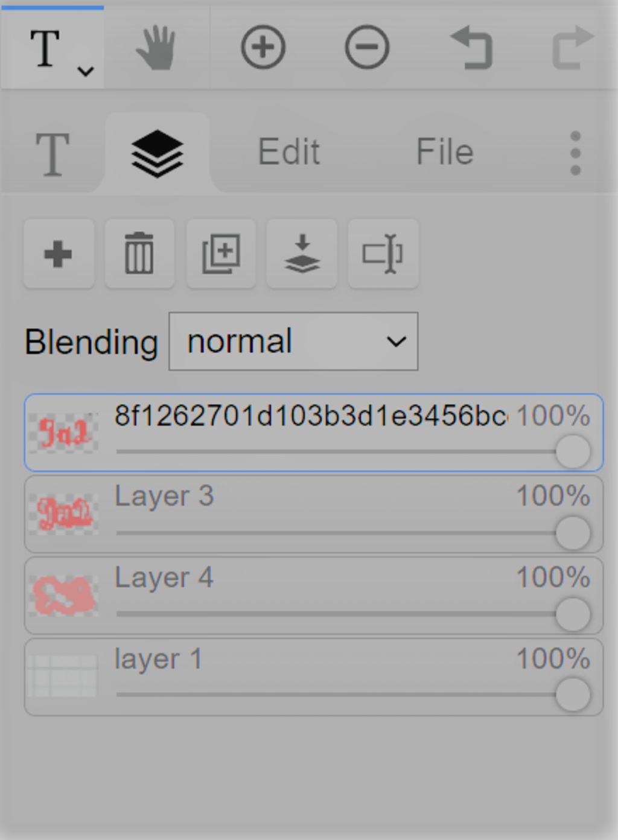Click layer 1 opacity slider handle
The image size is (618, 840).
tap(573, 695)
